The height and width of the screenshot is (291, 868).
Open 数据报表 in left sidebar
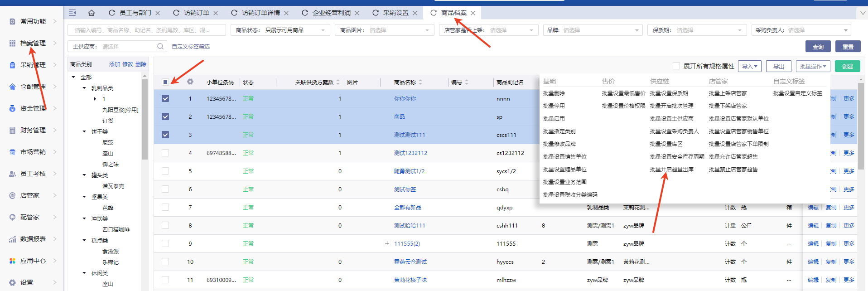[33, 239]
